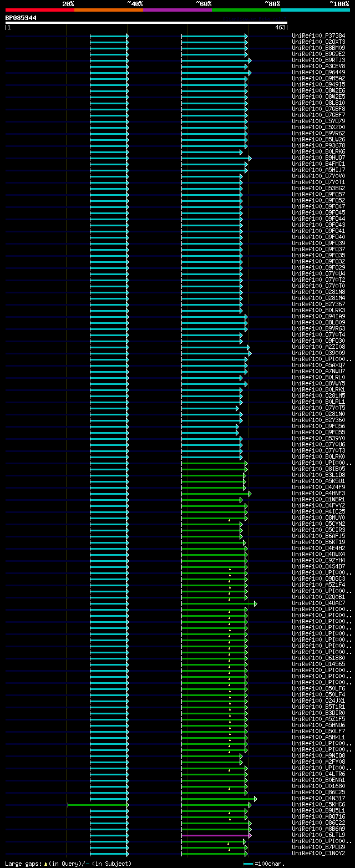Go to the UniRef100_A2ZI08 label

pos(318,347)
